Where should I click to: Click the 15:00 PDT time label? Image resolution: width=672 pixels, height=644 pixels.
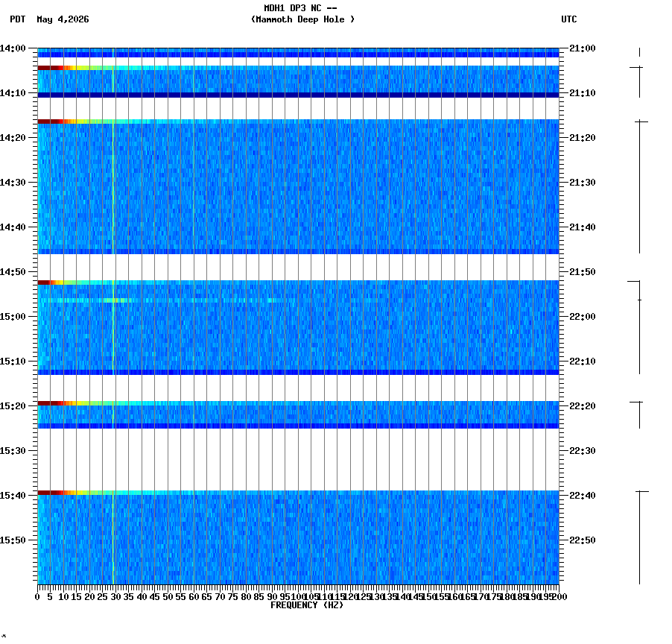[x=13, y=317]
